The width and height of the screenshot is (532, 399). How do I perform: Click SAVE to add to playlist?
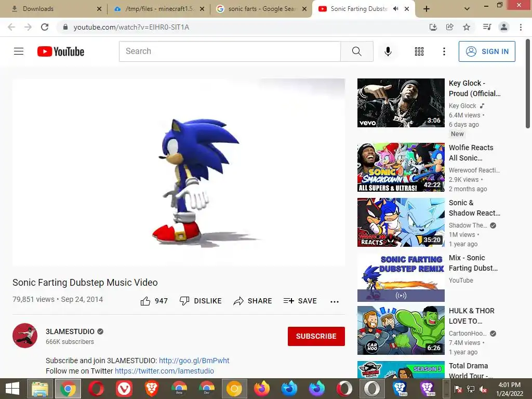coord(300,301)
